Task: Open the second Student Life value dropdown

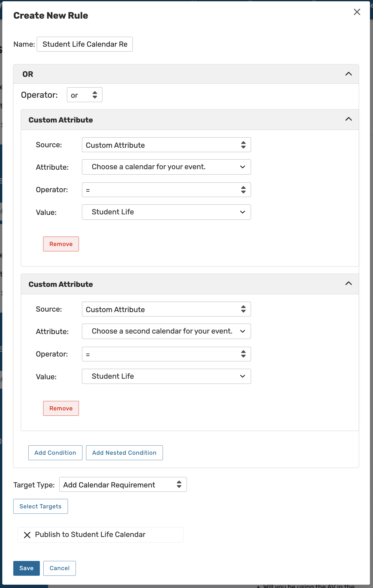Action: (166, 376)
